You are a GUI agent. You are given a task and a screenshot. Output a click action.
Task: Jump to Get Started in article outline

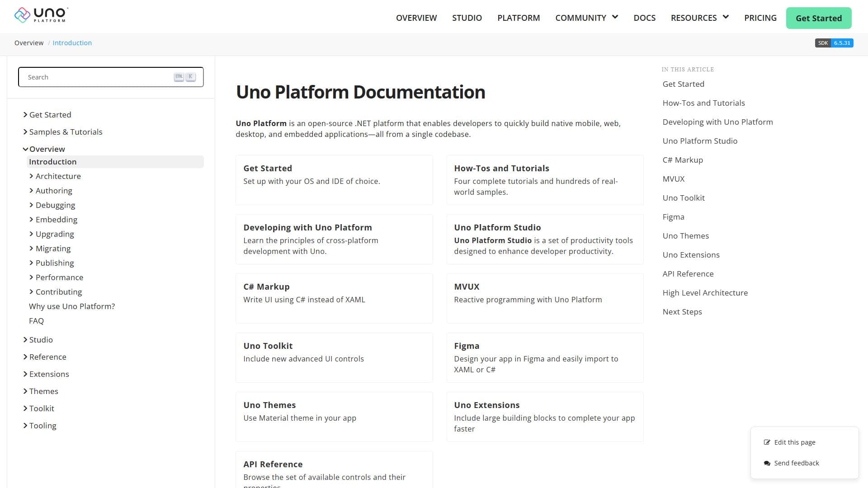pos(683,84)
